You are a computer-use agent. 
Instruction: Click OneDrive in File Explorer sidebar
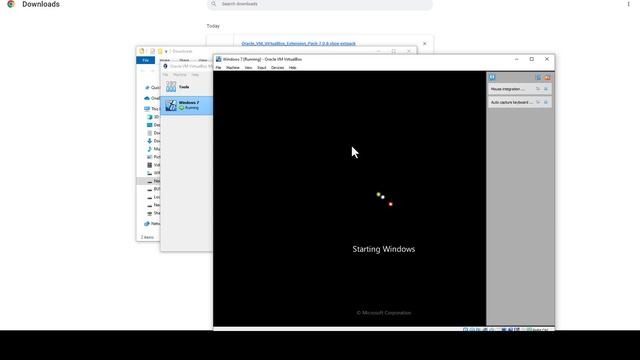pyautogui.click(x=152, y=98)
